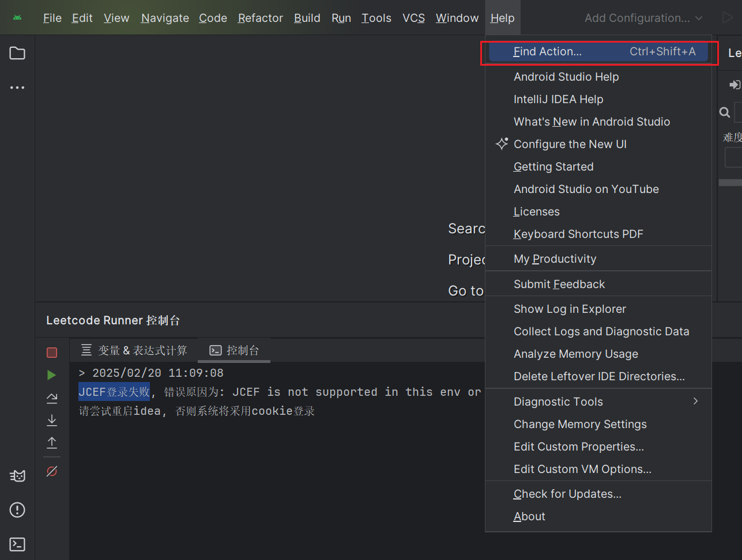Select My Productivity

(598, 259)
